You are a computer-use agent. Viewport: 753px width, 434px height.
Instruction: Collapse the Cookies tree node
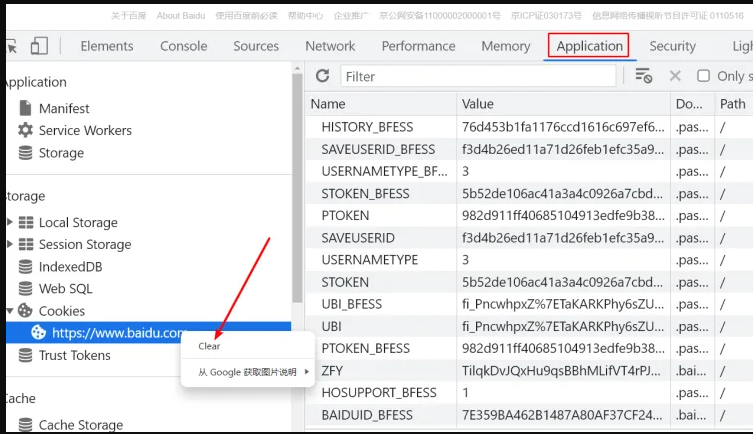point(10,311)
